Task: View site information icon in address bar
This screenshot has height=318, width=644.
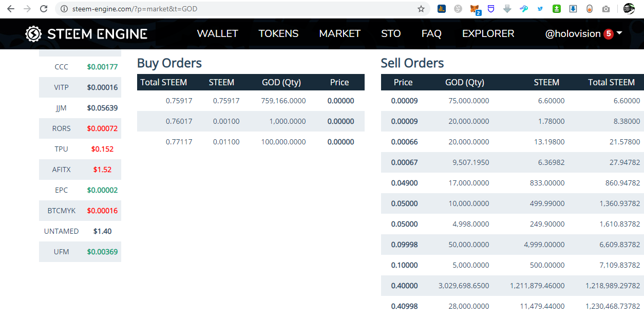Action: (64, 9)
